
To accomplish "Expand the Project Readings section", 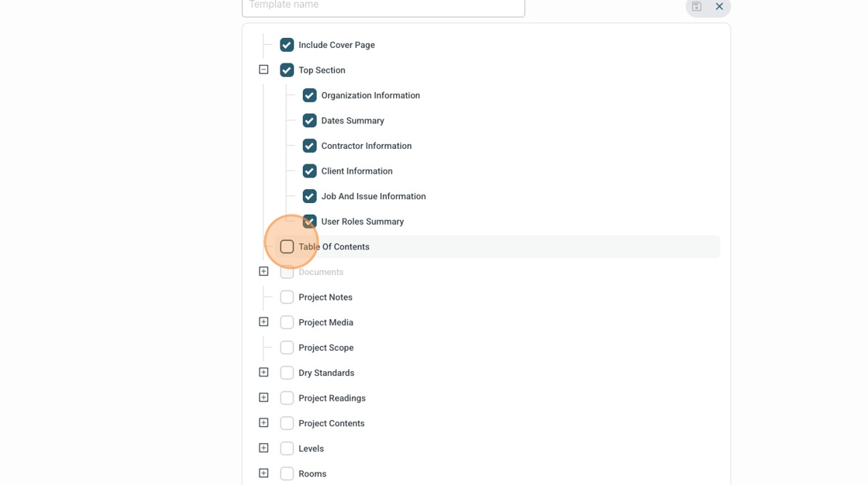I will [x=263, y=398].
